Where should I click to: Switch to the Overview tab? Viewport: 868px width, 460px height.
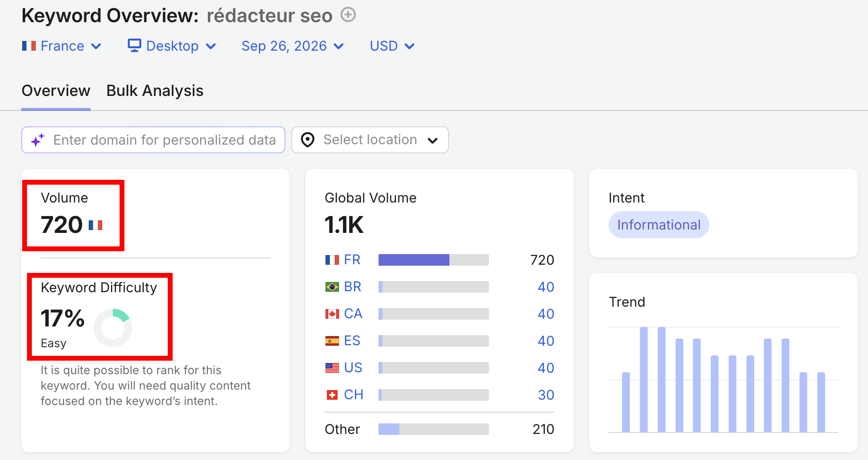[56, 91]
